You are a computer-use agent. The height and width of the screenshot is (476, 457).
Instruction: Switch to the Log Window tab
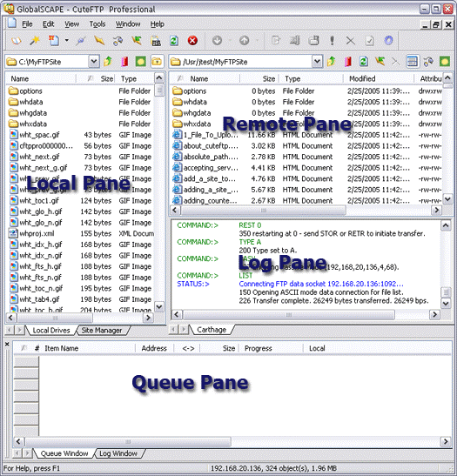click(x=118, y=453)
